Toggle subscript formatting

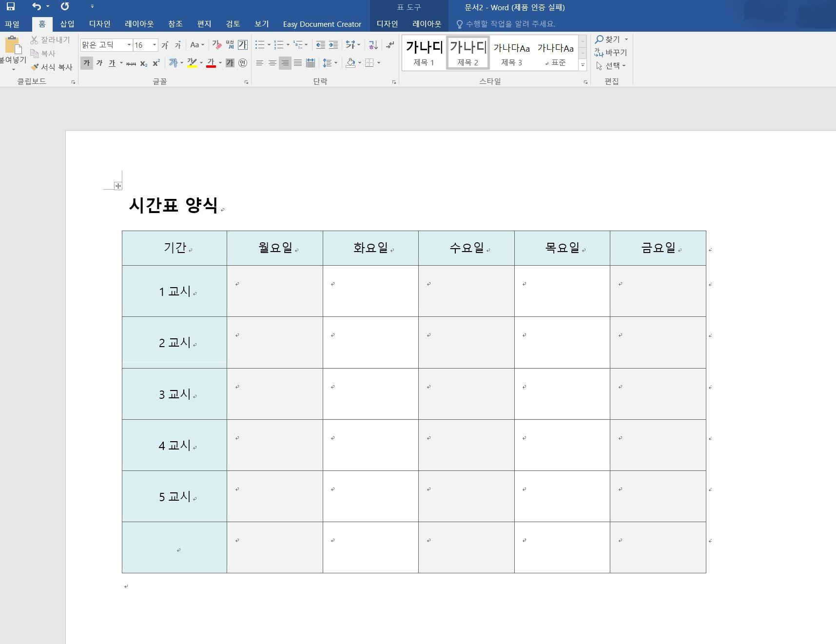[144, 63]
